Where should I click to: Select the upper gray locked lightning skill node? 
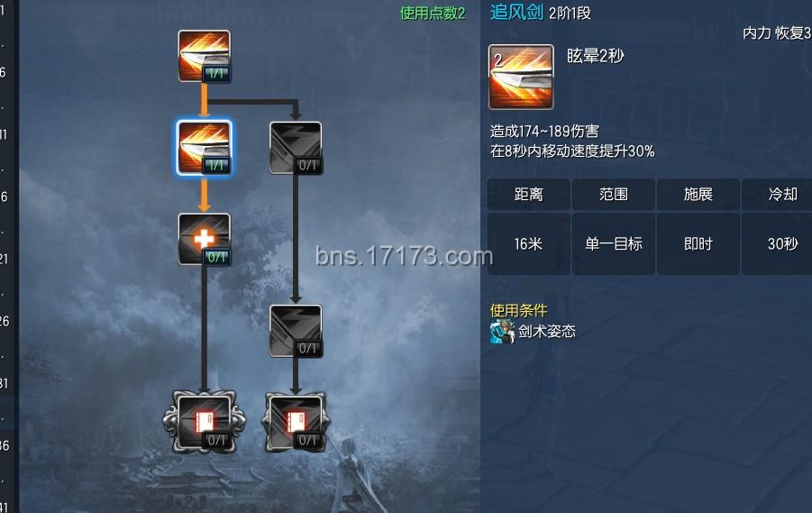296,148
